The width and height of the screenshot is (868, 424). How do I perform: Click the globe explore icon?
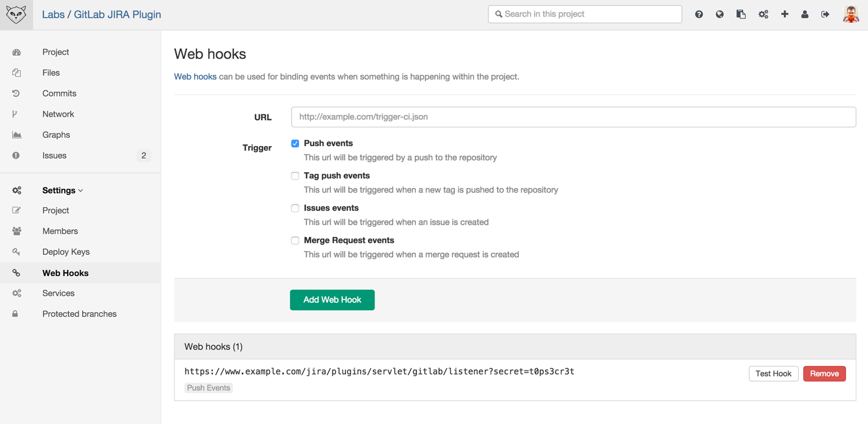[x=719, y=14]
